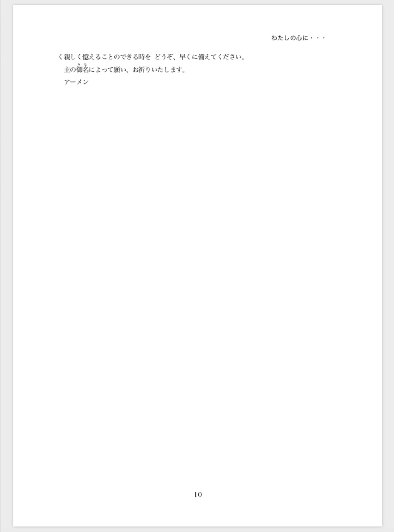Click 主の at the start of the second line
Image resolution: width=394 pixels, height=532 pixels.
click(70, 70)
